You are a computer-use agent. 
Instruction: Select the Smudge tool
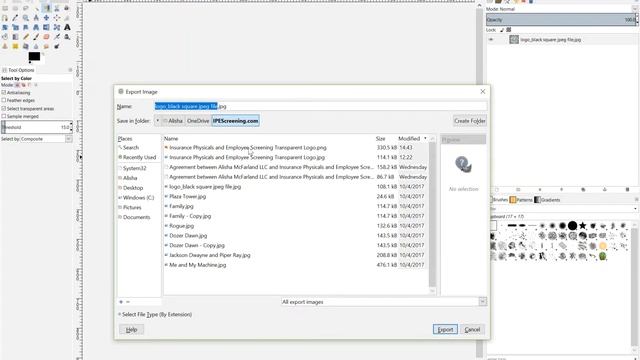46,46
